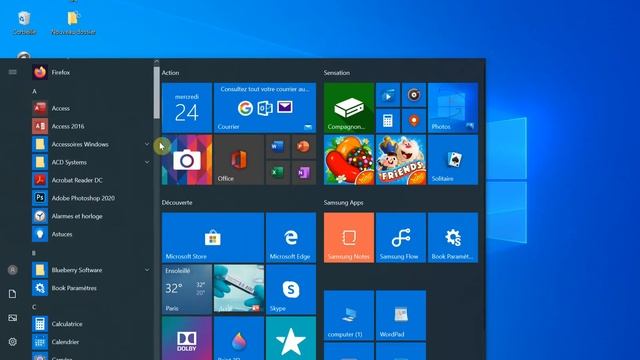Open the Groove Music small tile

(x=414, y=95)
